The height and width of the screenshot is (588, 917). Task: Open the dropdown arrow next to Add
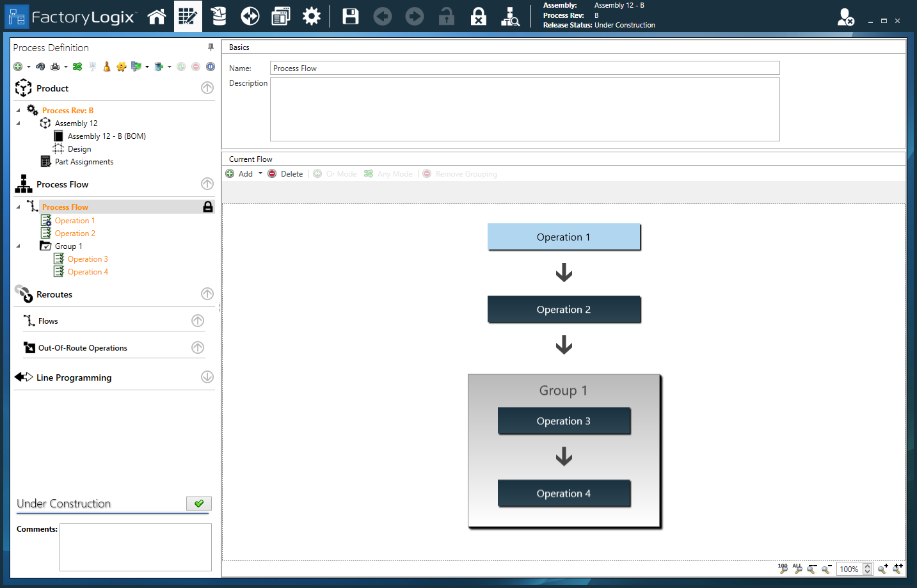pos(260,173)
